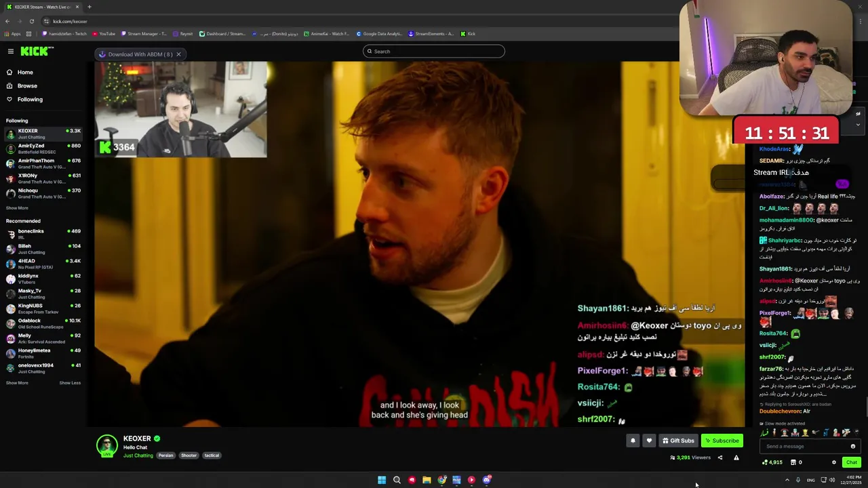Toggle stream notifications bell

[x=633, y=441]
